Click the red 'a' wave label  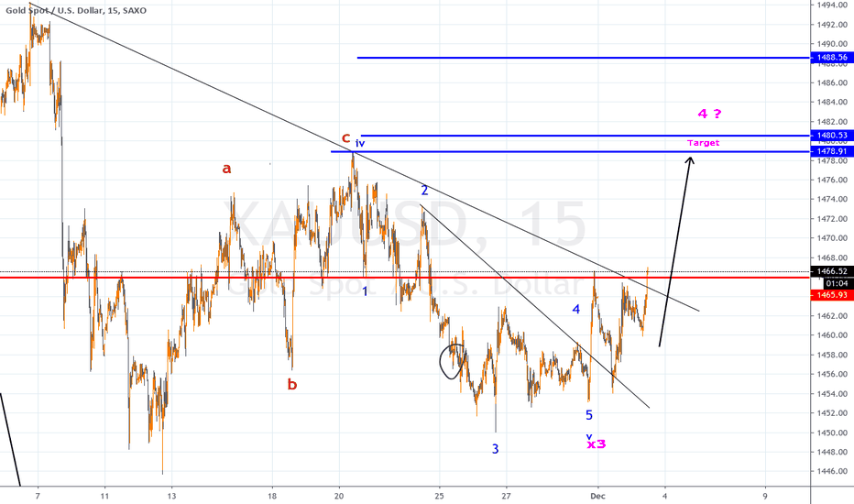(x=226, y=168)
